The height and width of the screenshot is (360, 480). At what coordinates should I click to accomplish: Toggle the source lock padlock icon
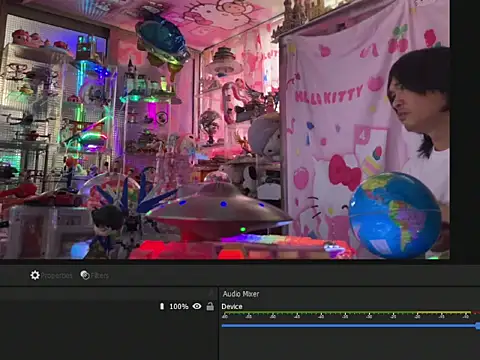click(210, 306)
